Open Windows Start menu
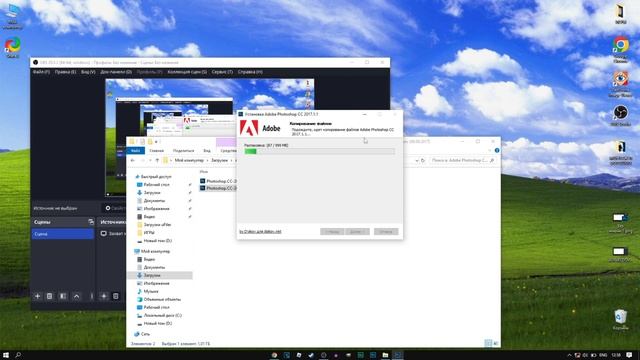 click(x=6, y=355)
